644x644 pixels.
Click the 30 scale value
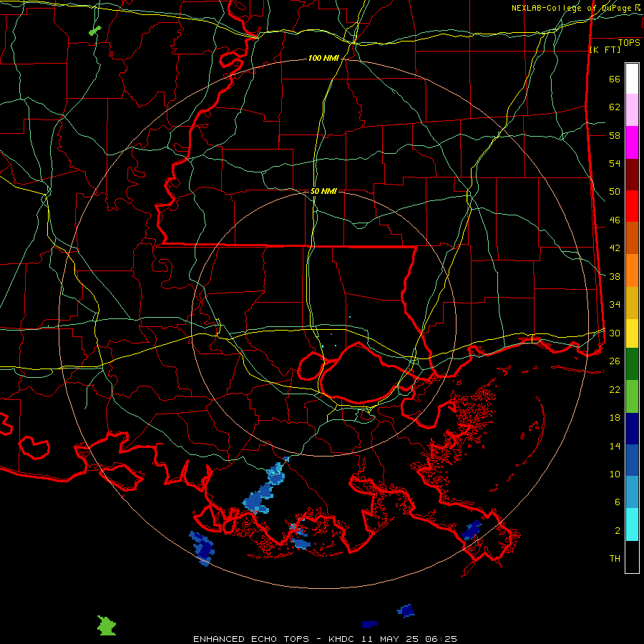[x=615, y=333]
